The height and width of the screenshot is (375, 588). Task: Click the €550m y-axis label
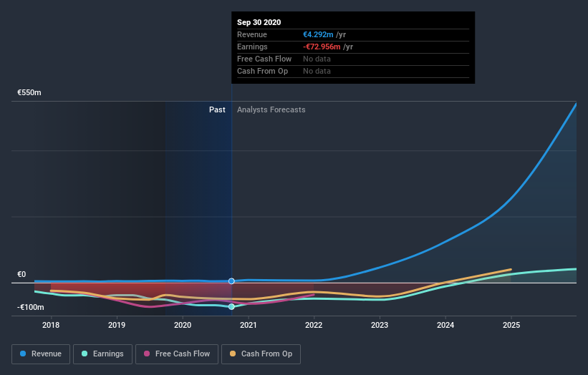coord(29,92)
